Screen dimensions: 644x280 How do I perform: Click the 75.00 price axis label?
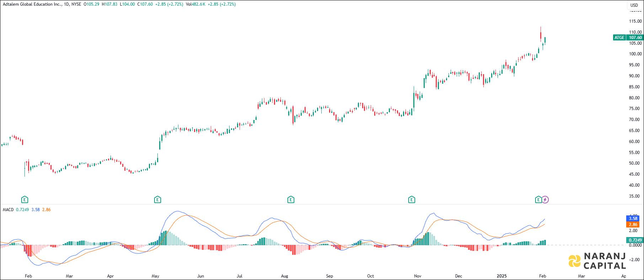click(x=634, y=109)
